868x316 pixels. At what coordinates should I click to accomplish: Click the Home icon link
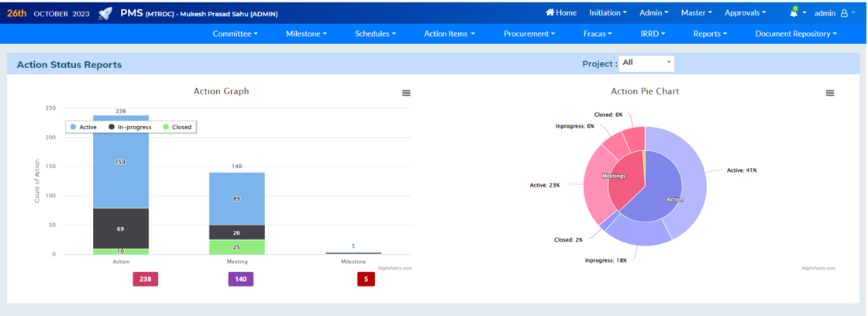coord(561,12)
